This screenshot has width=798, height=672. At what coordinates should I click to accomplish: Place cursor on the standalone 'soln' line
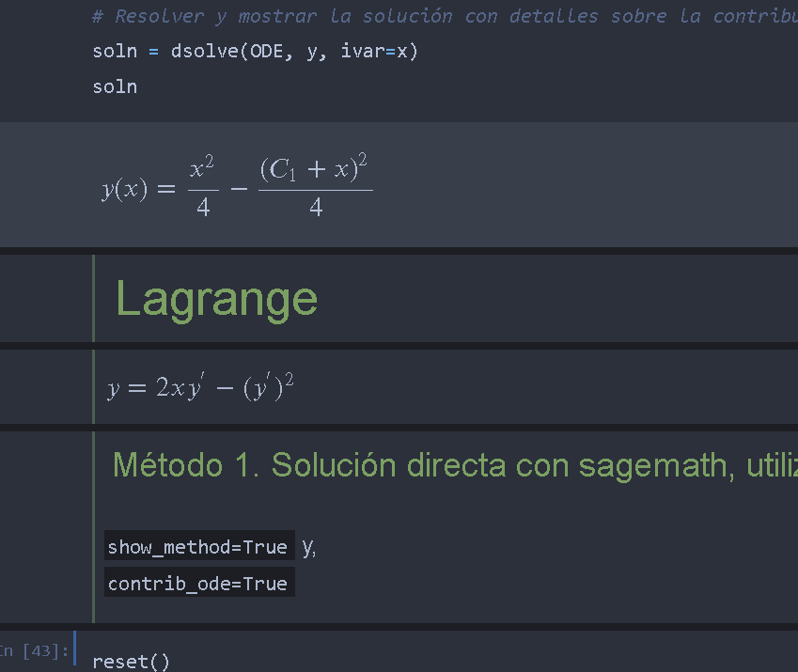coord(115,86)
